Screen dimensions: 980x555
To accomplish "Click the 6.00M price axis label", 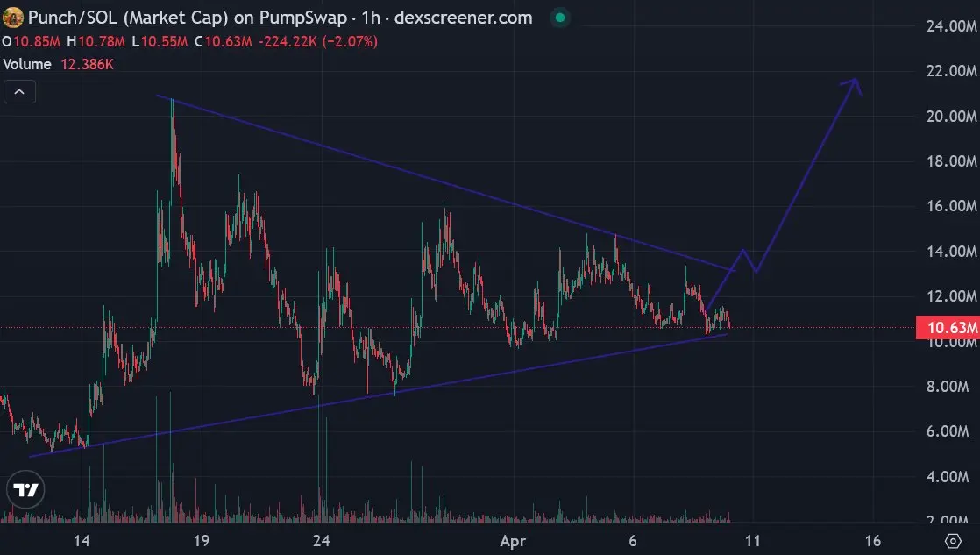I will [x=948, y=431].
